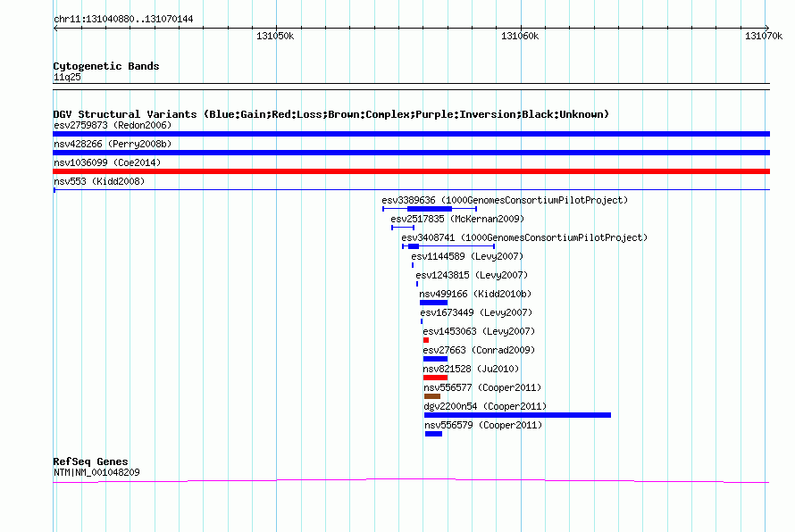Click the esv2759873 (Redon2006) blue gain bar

411,134
